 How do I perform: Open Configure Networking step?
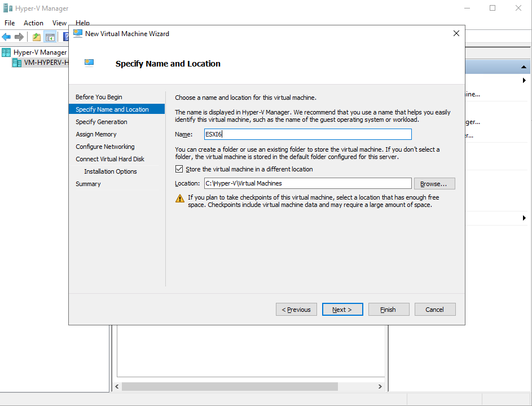click(105, 147)
